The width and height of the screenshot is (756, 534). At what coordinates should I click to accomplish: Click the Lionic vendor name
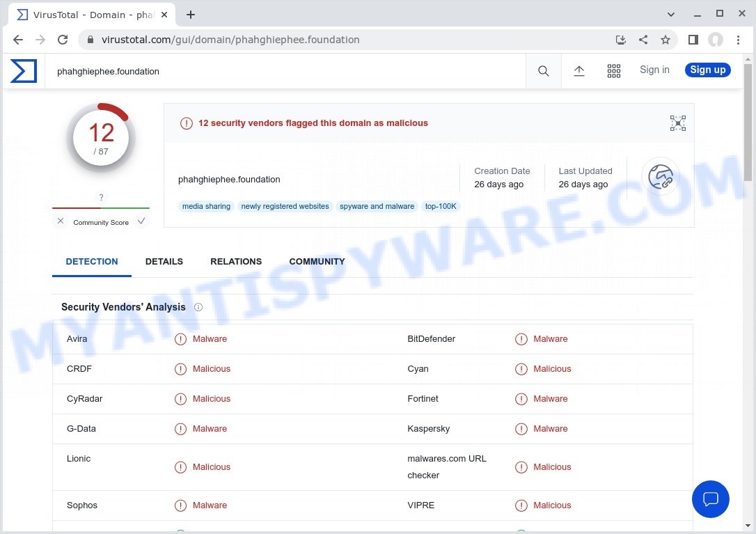coord(79,459)
